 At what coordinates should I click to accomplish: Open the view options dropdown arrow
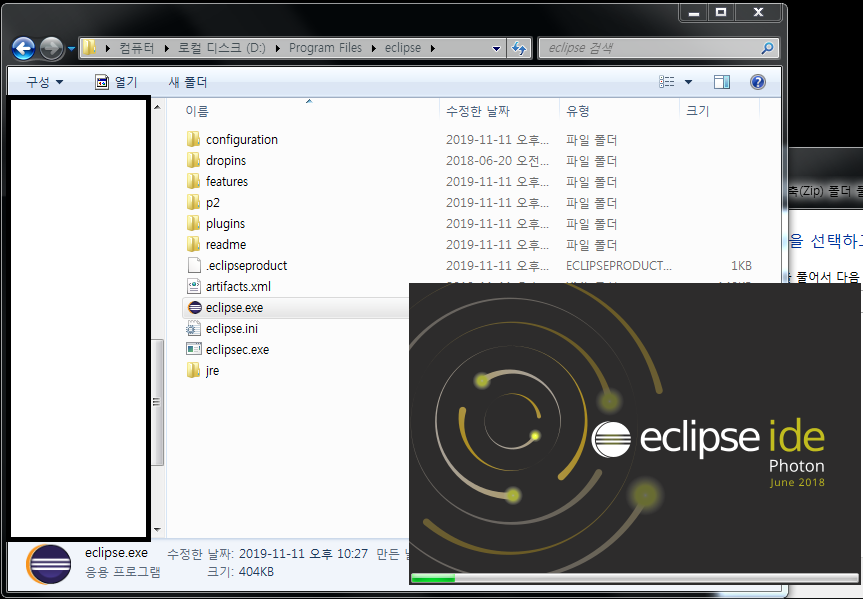click(688, 82)
